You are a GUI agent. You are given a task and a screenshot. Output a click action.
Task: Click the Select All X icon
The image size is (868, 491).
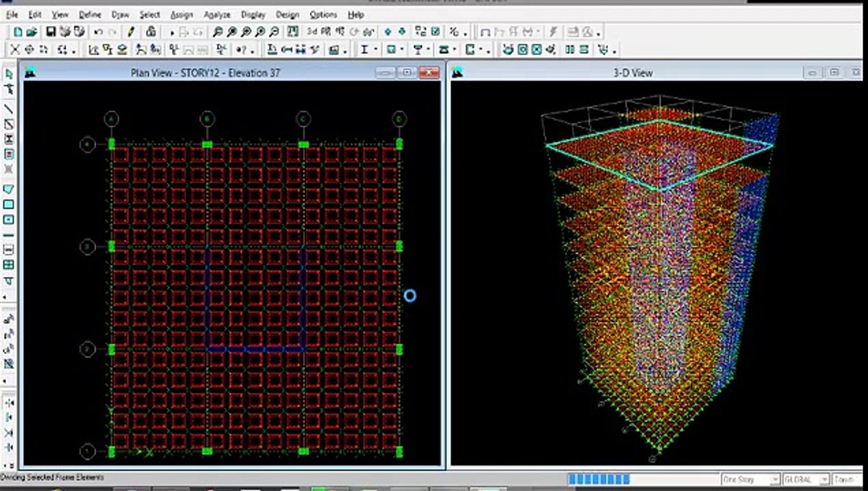coord(14,50)
